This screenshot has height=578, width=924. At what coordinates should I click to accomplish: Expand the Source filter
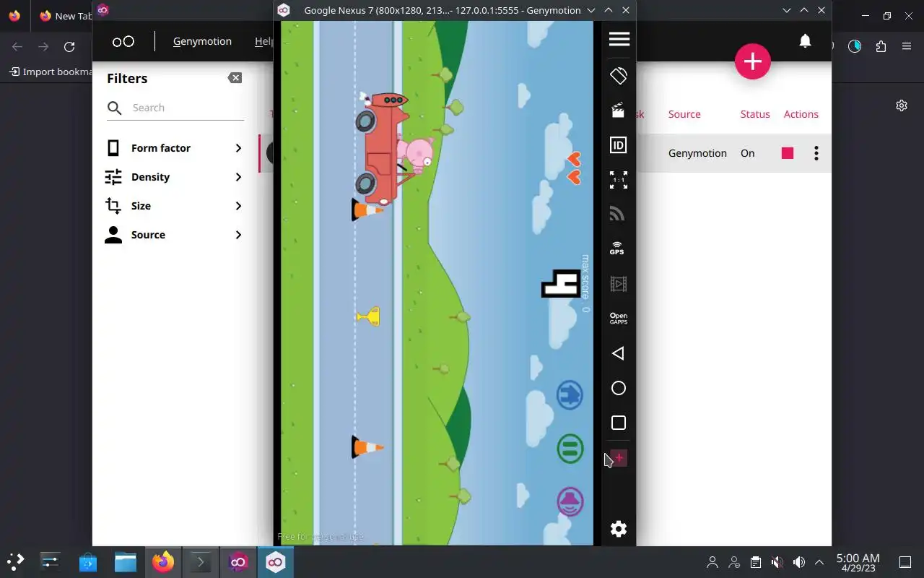175,235
